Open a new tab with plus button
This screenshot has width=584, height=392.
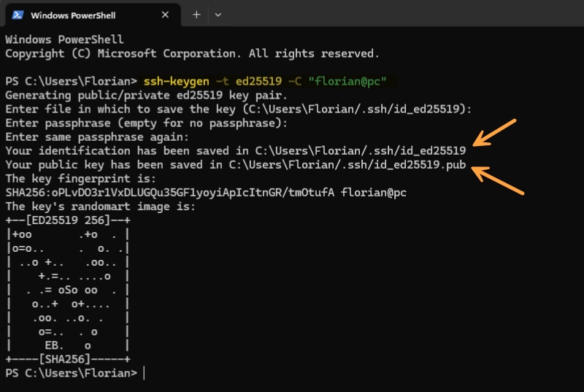tap(196, 15)
